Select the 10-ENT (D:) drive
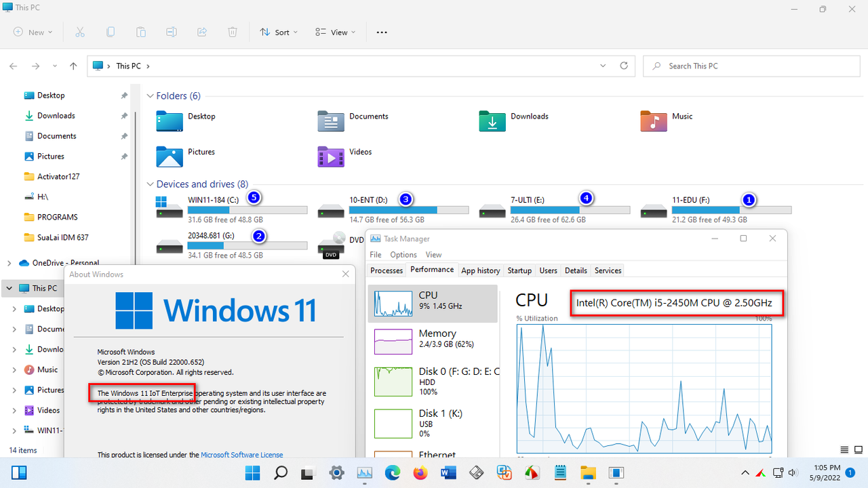The height and width of the screenshot is (488, 868). (x=393, y=209)
